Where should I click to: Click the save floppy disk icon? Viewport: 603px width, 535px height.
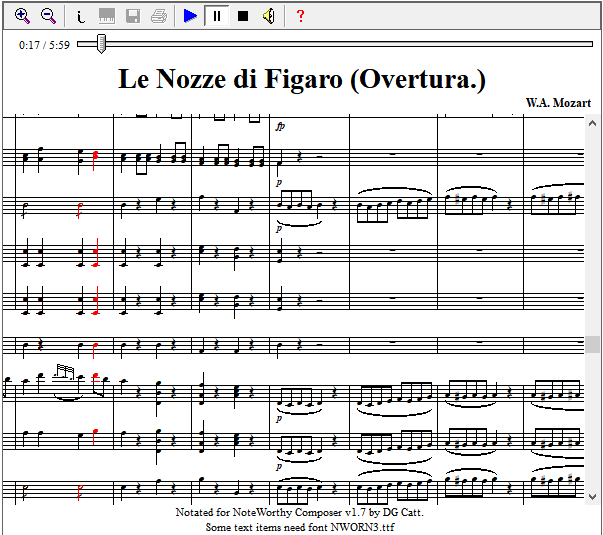pos(133,16)
